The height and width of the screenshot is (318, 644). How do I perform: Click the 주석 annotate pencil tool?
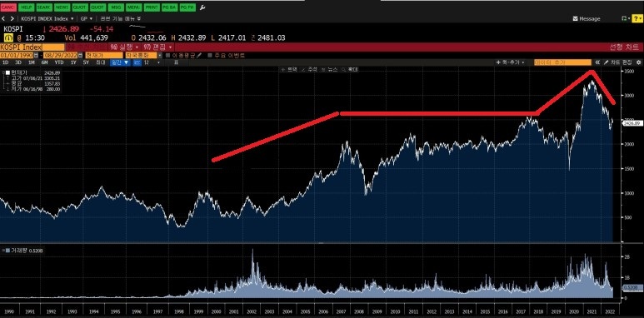click(309, 69)
